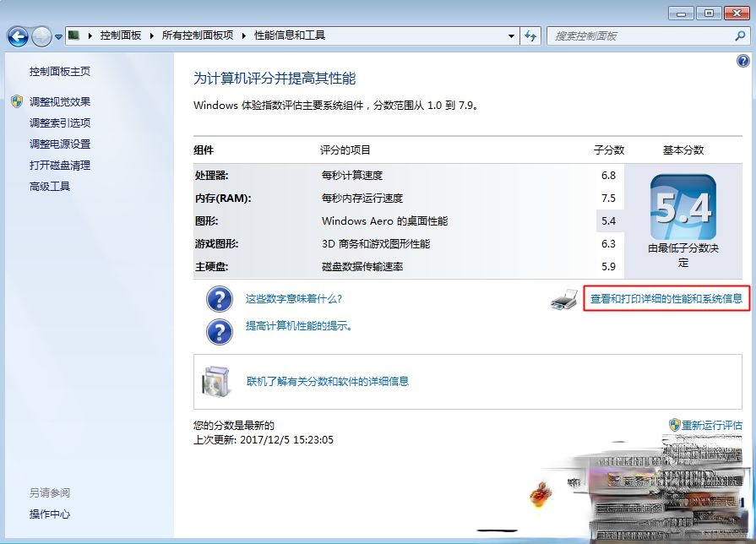Select the 内存(RAM) row label
Screen dimensions: 756x544
tap(223, 199)
